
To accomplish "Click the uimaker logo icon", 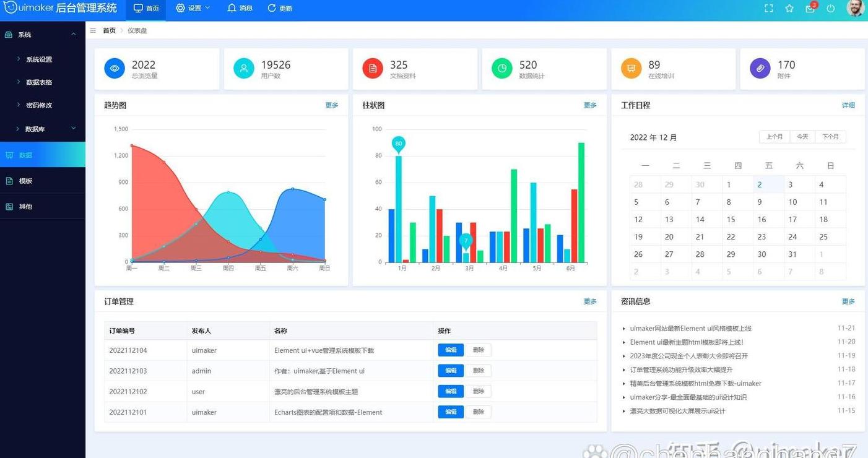I will coord(10,7).
